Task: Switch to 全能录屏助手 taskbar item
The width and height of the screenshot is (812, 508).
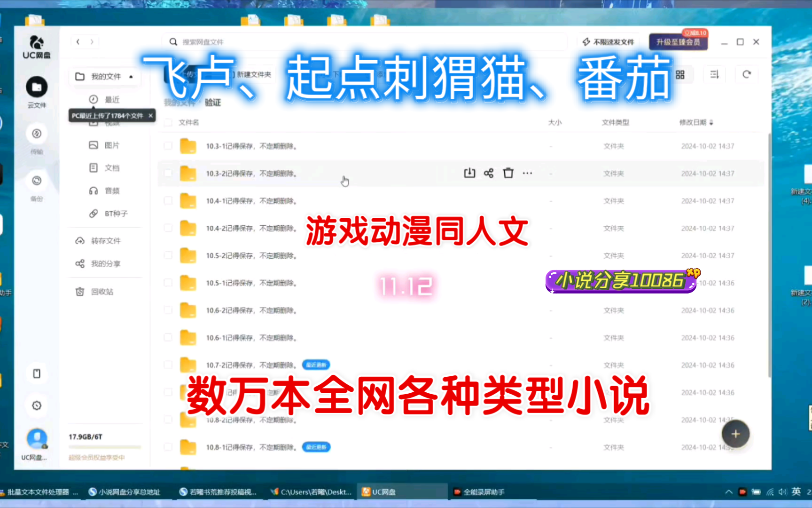Action: [x=479, y=492]
